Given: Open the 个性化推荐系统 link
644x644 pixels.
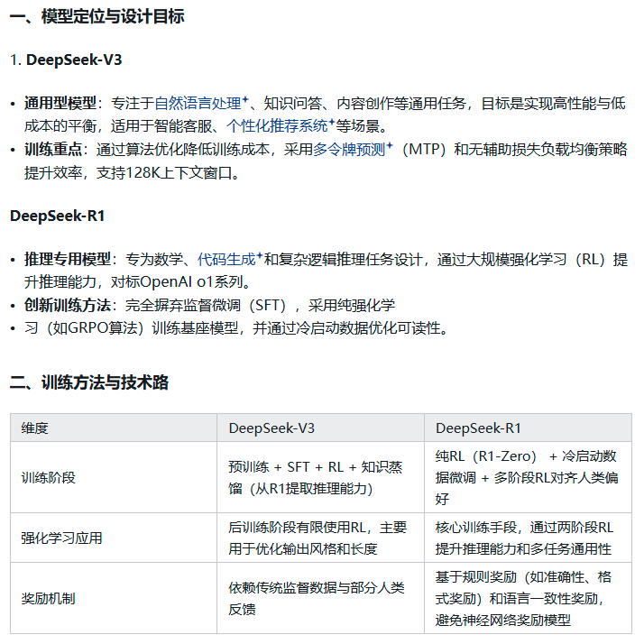Looking at the screenshot, I should (277, 126).
